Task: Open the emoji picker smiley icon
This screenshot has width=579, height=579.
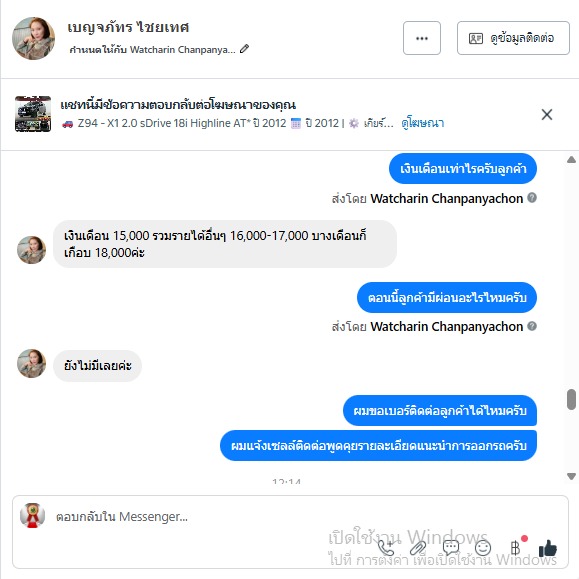Action: 483,548
